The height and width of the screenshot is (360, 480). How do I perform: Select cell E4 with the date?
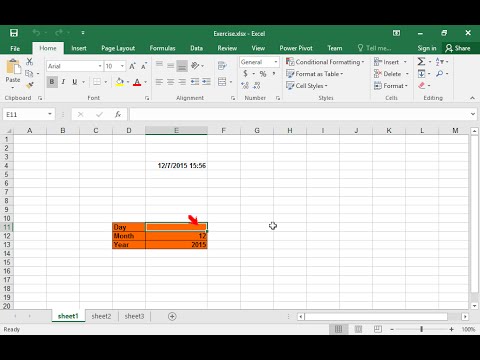(x=176, y=166)
